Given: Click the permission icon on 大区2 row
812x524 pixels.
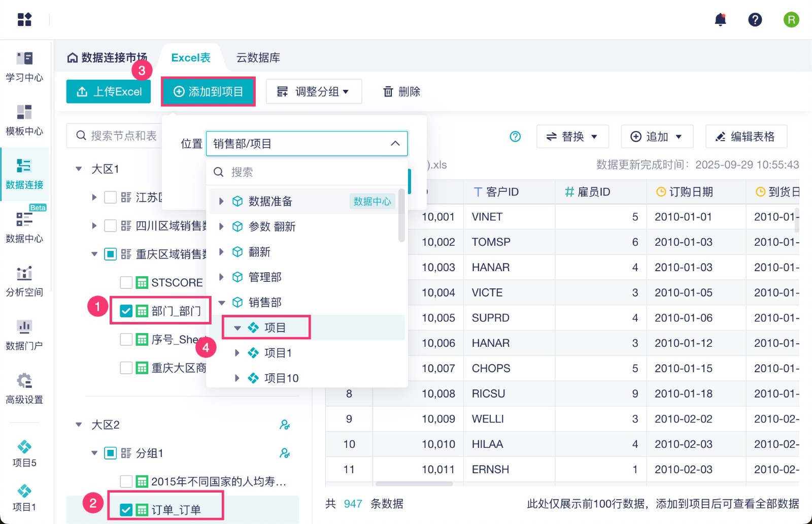Looking at the screenshot, I should (285, 424).
